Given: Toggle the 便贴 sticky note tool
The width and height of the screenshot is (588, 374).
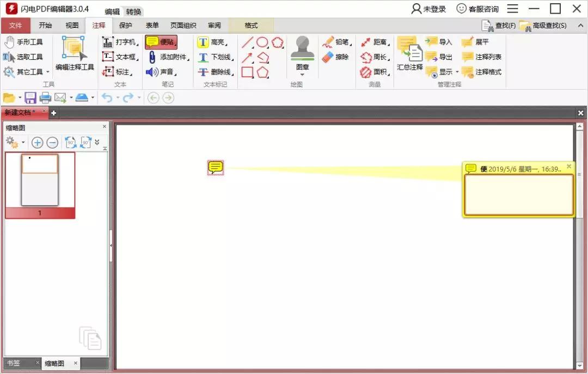Looking at the screenshot, I should pyautogui.click(x=161, y=42).
